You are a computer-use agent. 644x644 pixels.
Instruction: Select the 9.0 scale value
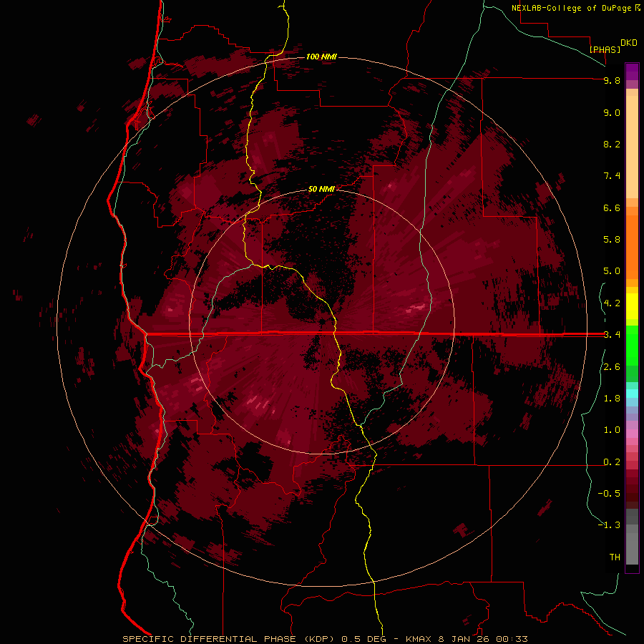click(612, 112)
